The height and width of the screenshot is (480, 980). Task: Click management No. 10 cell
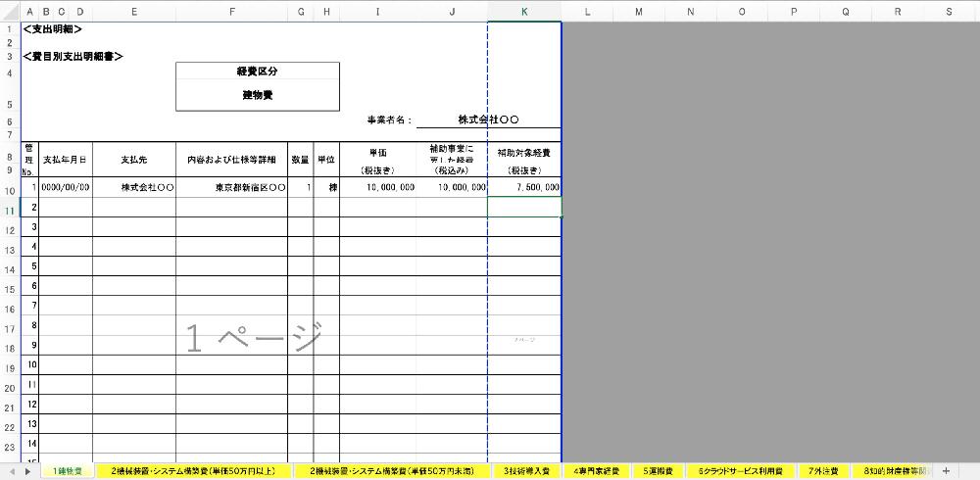point(30,364)
